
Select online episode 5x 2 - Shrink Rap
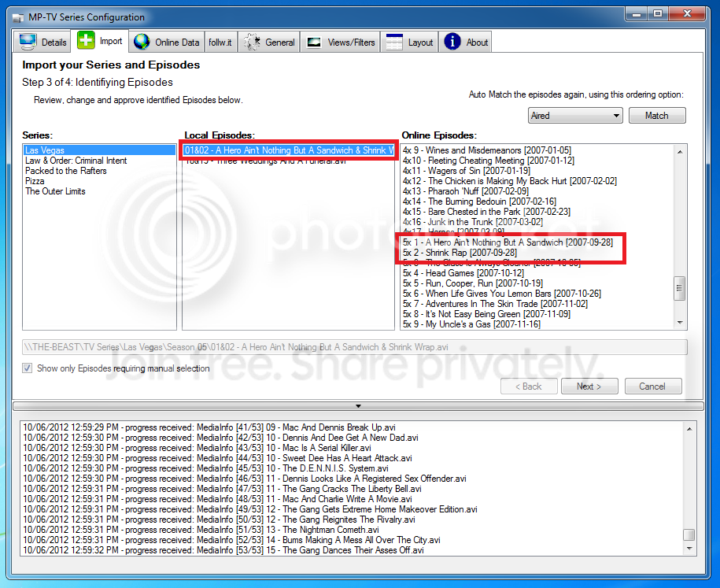[460, 253]
